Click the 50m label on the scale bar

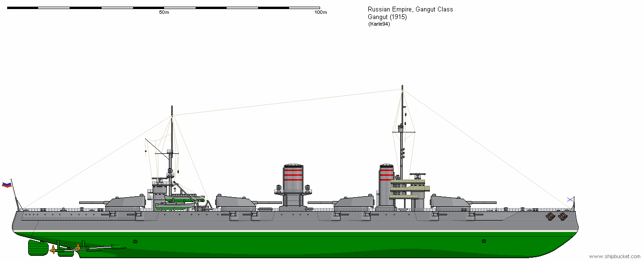[164, 12]
